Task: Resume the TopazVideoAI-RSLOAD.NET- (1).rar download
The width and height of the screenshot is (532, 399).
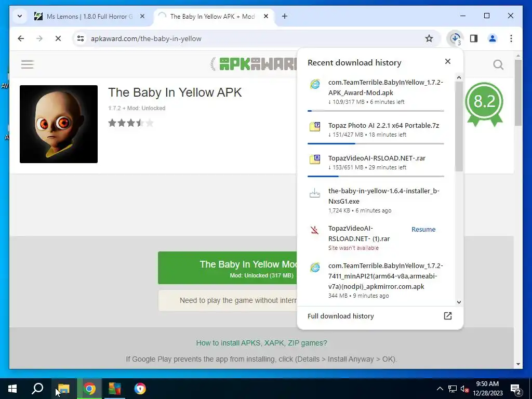Action: 423,229
